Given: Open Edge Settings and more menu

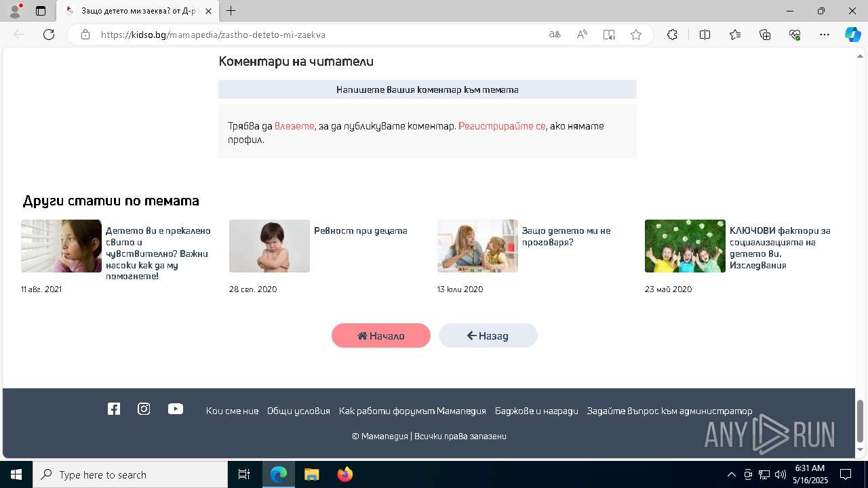Looking at the screenshot, I should tap(825, 35).
